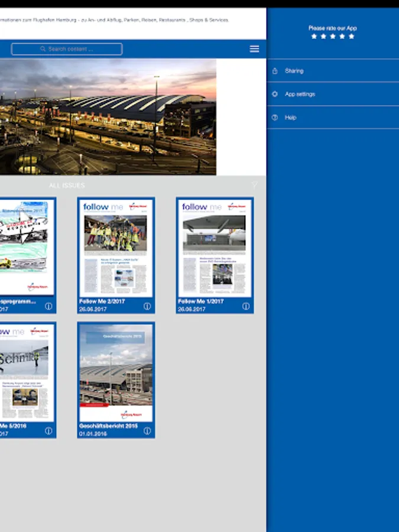
Task: Open the Follow Me 5/2016 cover
Action: point(27,372)
